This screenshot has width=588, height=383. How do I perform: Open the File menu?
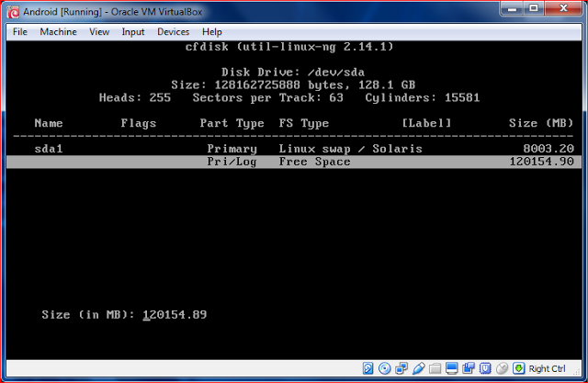click(x=20, y=32)
